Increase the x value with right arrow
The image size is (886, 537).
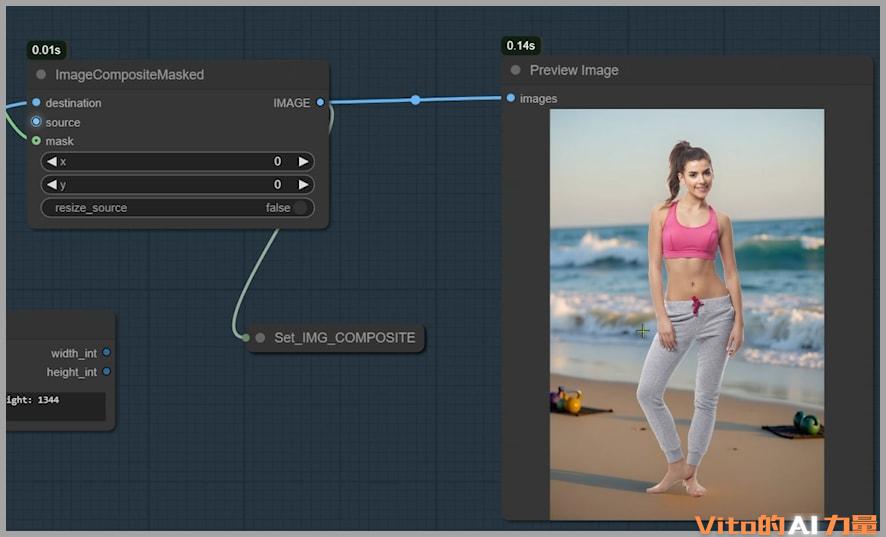click(303, 162)
